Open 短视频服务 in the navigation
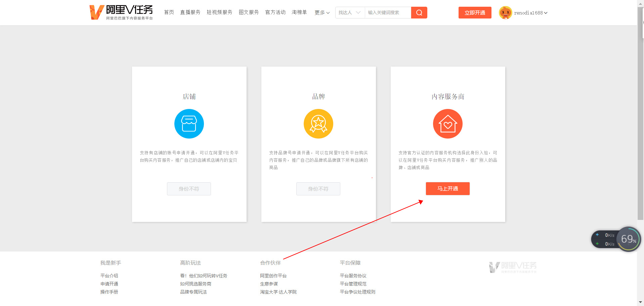The height and width of the screenshot is (306, 644). click(219, 12)
